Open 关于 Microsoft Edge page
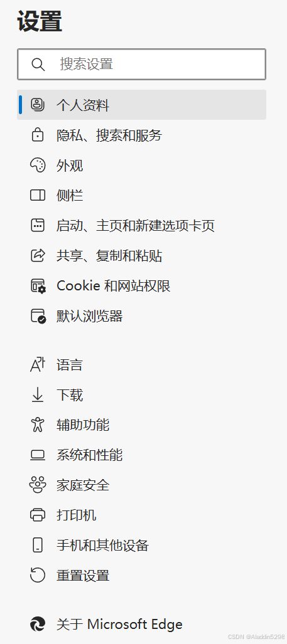The height and width of the screenshot is (644, 287). (141, 625)
